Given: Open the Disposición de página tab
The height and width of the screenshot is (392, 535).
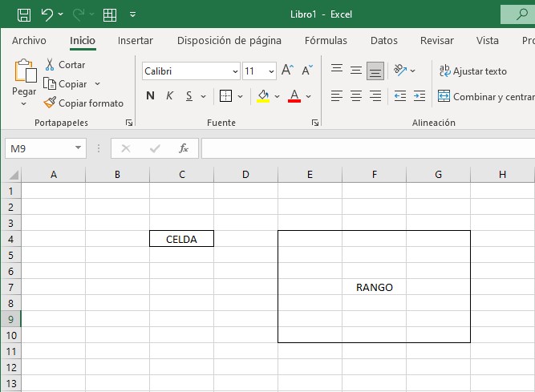Looking at the screenshot, I should (x=229, y=41).
